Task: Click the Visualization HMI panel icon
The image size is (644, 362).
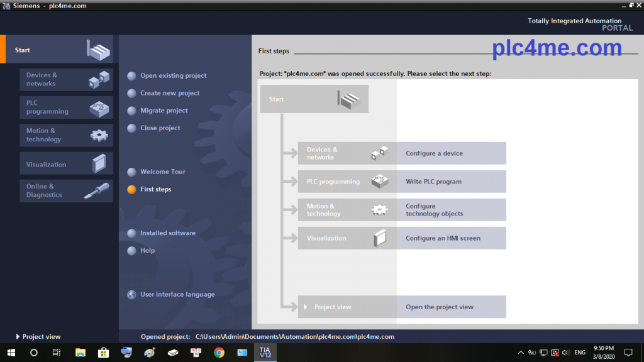Action: coord(99,163)
